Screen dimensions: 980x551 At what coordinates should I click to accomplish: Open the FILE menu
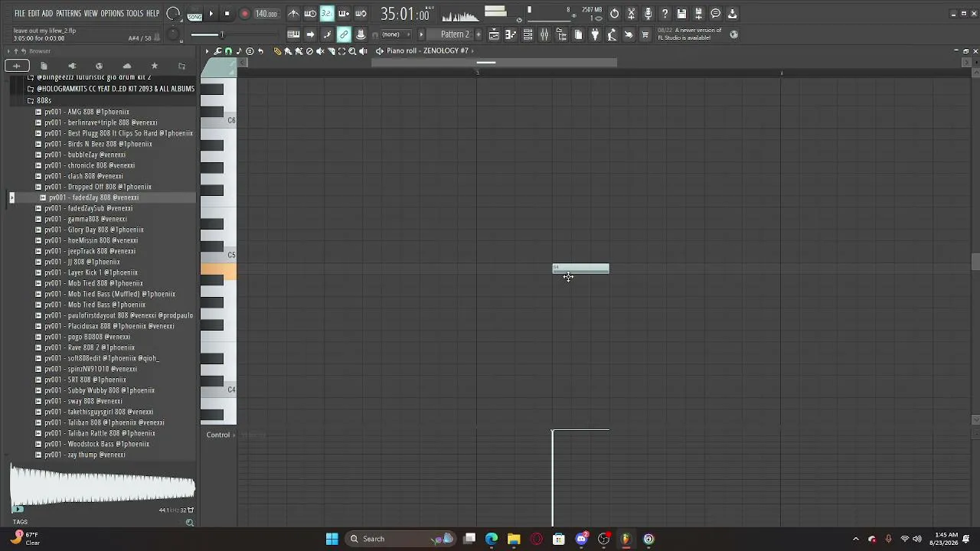pyautogui.click(x=20, y=14)
